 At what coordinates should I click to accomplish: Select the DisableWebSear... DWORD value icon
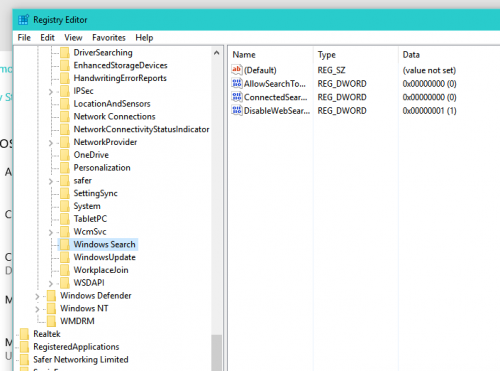237,110
